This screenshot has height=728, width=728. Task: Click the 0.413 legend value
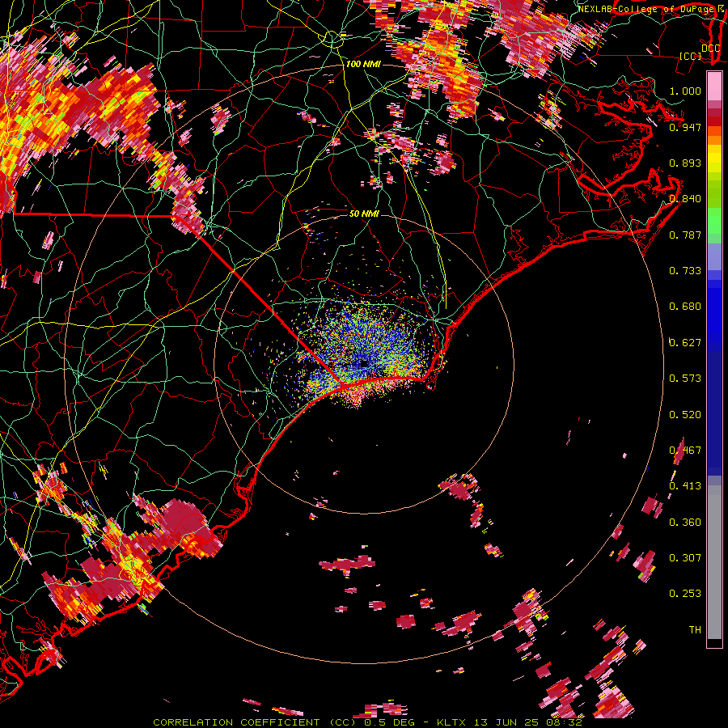pos(685,486)
